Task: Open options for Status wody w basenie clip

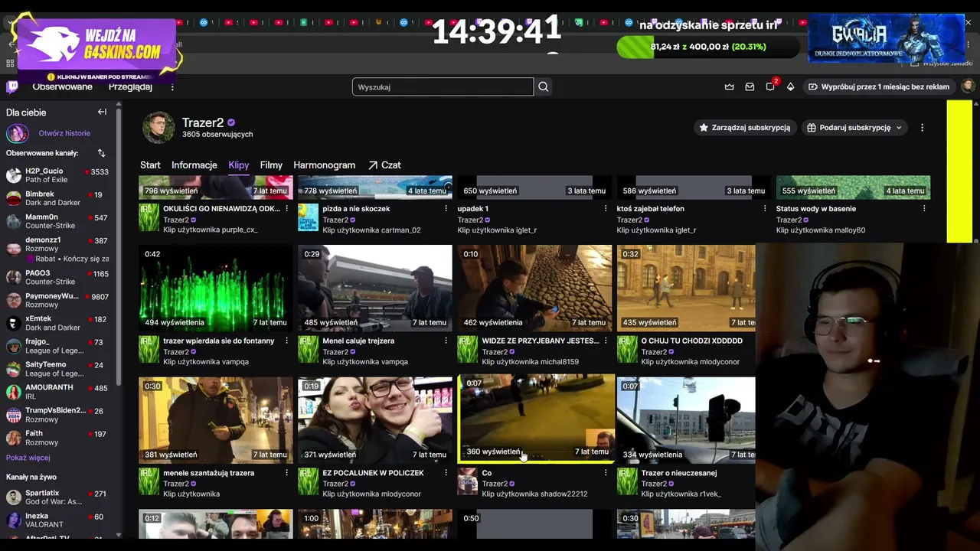Action: point(924,209)
